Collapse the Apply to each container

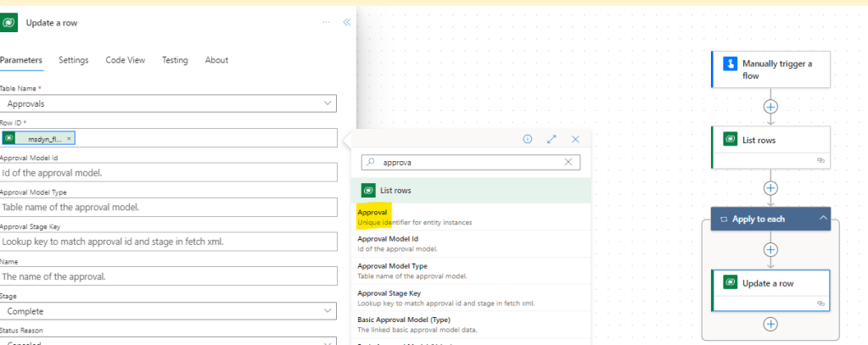click(x=821, y=219)
